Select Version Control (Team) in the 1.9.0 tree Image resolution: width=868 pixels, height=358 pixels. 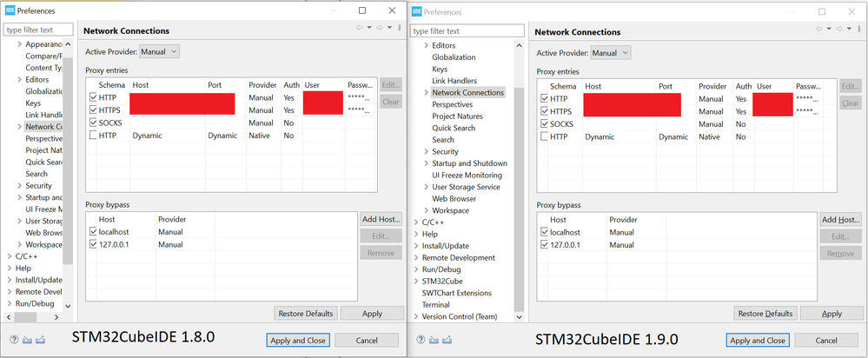point(460,316)
